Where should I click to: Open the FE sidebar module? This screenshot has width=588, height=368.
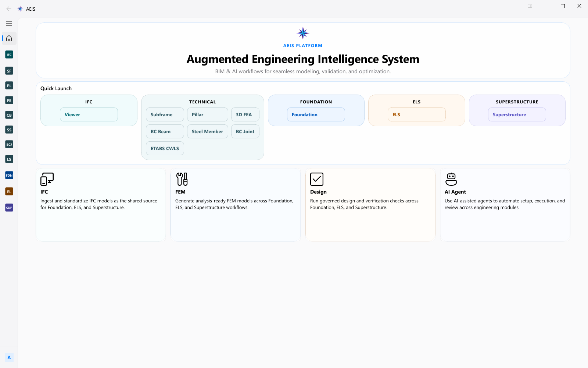(x=9, y=100)
